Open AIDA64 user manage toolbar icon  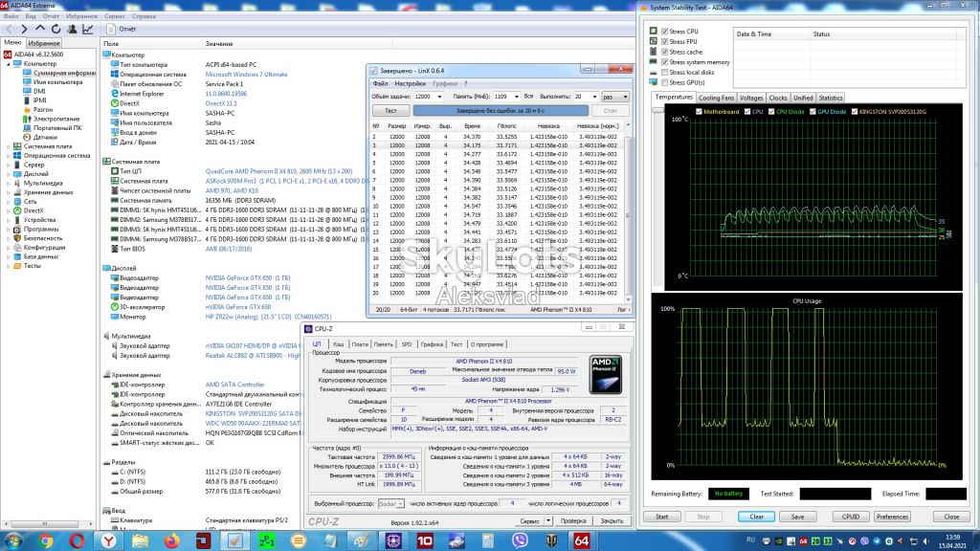(72, 29)
